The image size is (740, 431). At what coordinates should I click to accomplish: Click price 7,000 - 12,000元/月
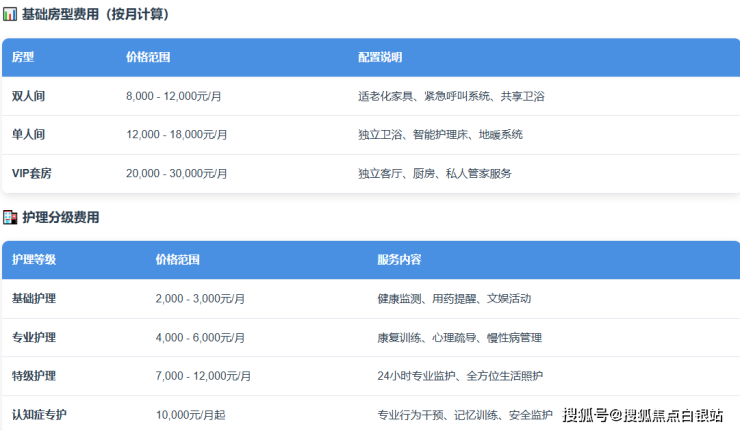(x=203, y=376)
